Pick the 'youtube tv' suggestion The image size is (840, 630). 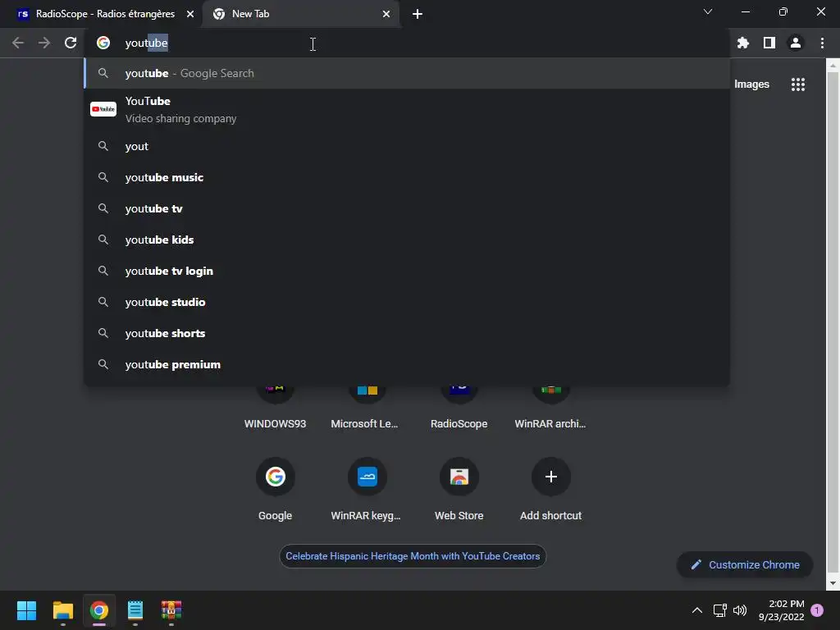coord(407,208)
